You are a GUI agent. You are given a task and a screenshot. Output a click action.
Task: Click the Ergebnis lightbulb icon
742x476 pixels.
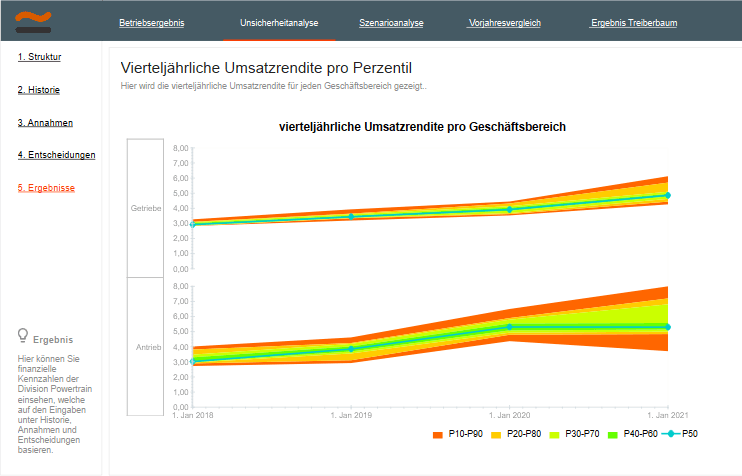(23, 337)
